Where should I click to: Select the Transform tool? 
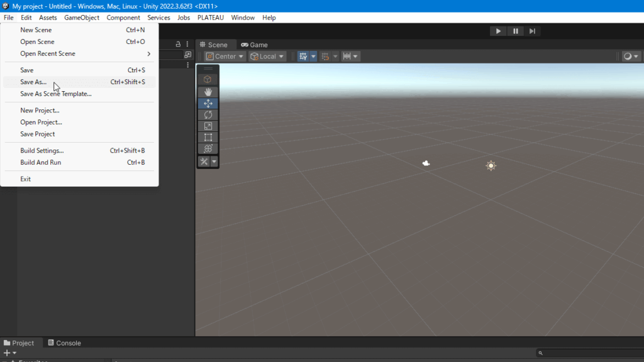208,149
